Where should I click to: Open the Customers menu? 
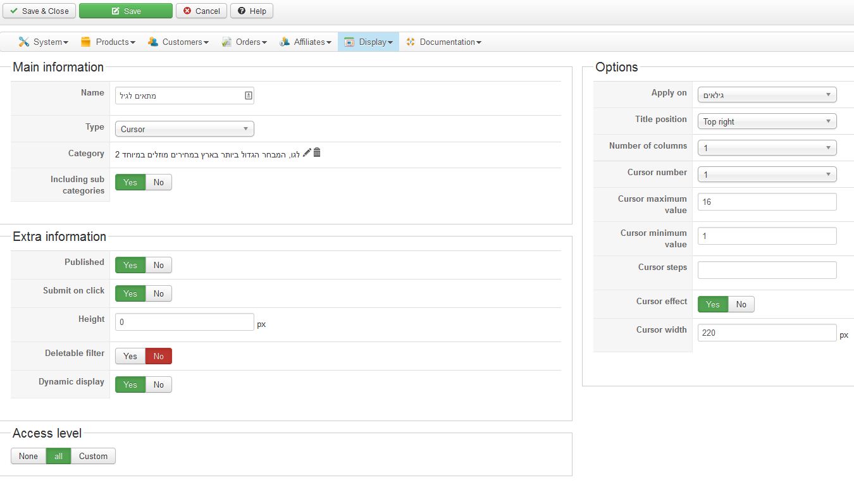pos(178,42)
